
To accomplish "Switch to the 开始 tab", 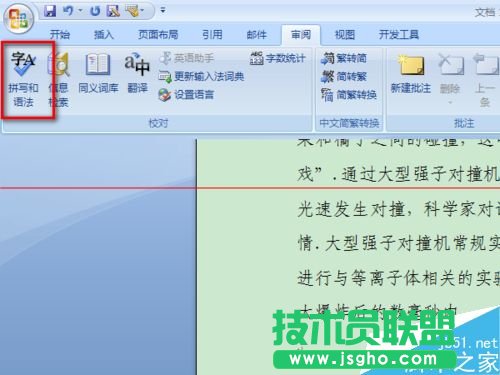I will tap(60, 35).
